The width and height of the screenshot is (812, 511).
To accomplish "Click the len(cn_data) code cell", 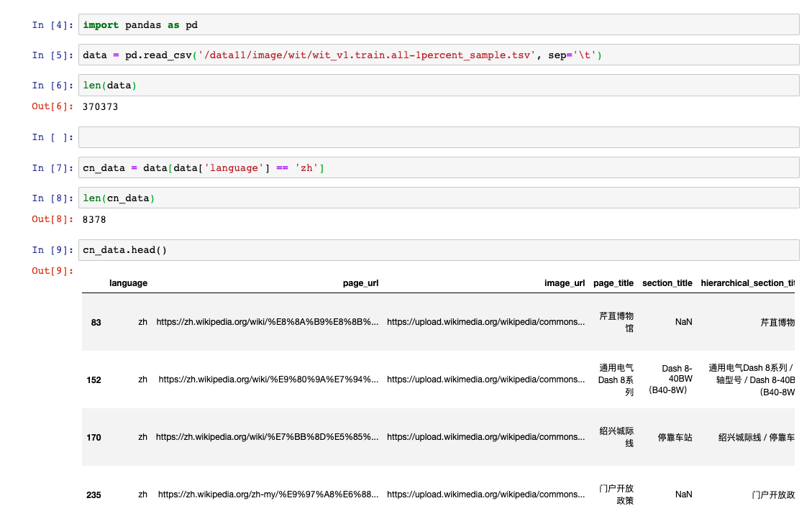I will tap(439, 198).
